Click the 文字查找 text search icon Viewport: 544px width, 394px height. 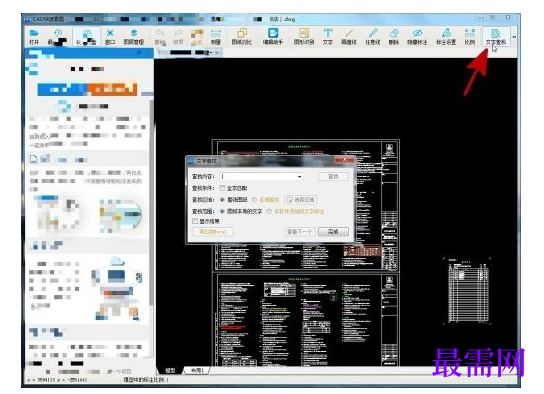[x=495, y=37]
